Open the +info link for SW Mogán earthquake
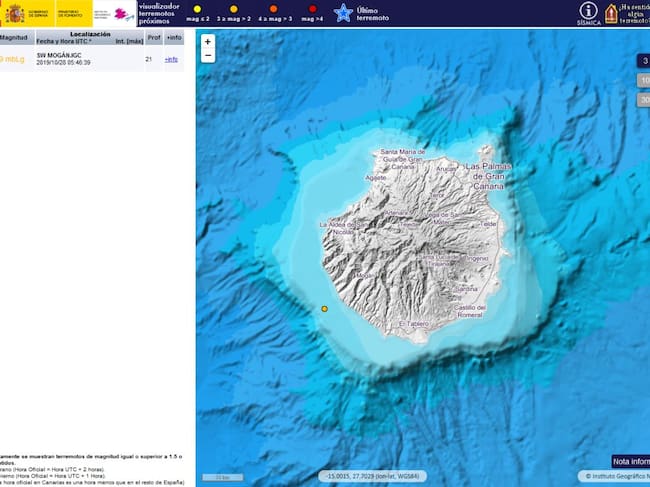The image size is (650, 487). 172,60
